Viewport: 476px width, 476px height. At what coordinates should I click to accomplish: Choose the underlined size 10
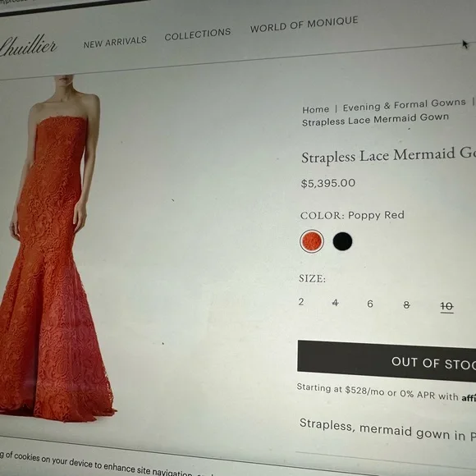[x=446, y=307]
